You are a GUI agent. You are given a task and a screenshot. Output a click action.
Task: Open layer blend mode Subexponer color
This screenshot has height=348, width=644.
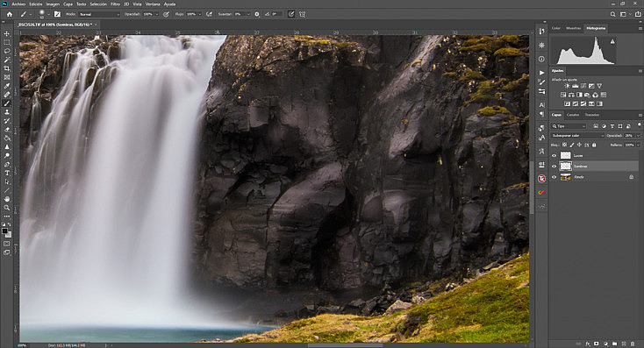(577, 135)
